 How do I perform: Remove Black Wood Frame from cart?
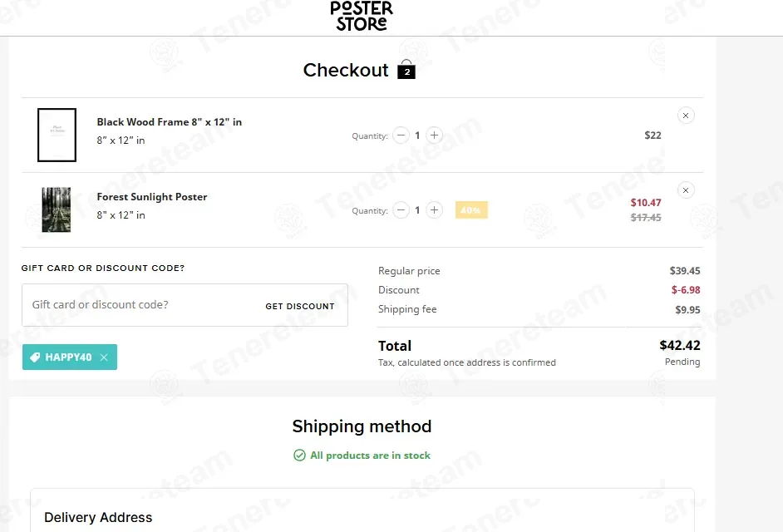[686, 116]
